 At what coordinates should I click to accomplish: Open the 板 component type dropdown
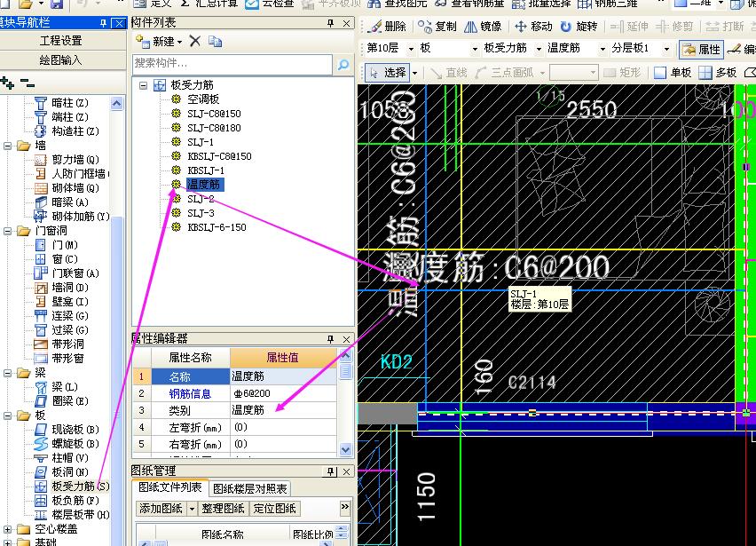pos(475,49)
